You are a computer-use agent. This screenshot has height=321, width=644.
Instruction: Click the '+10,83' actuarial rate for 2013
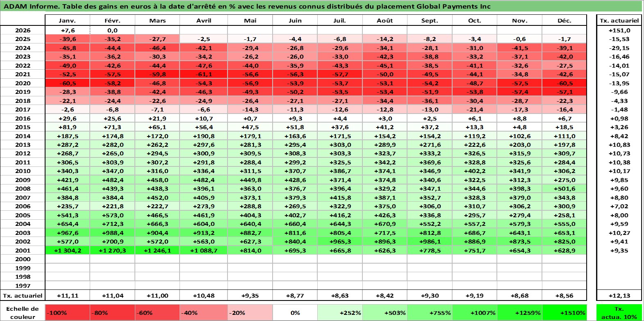[619, 145]
